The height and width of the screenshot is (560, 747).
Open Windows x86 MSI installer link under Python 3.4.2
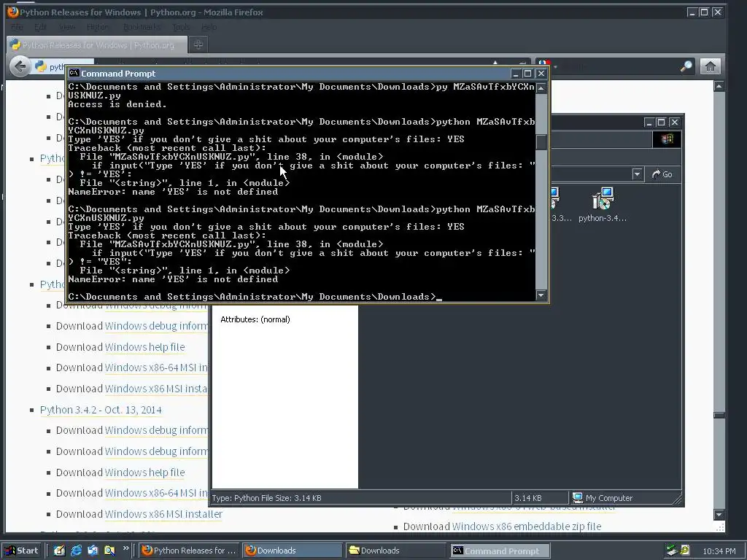click(x=163, y=514)
